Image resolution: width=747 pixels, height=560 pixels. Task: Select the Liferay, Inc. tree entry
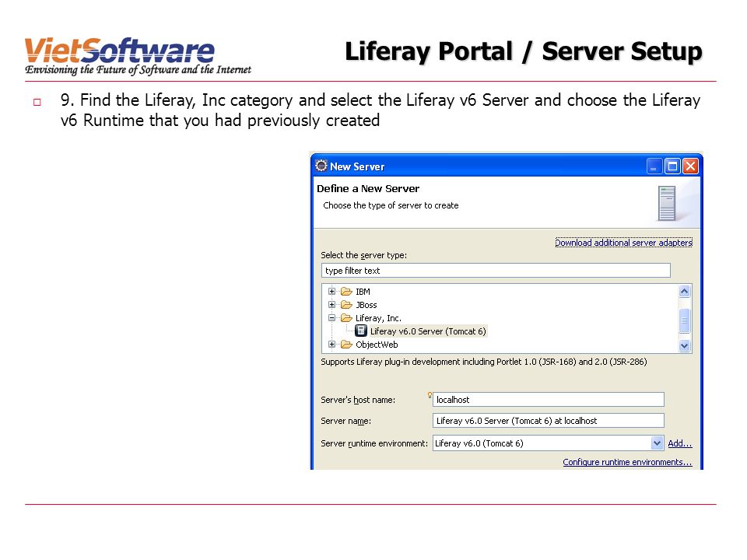click(378, 319)
